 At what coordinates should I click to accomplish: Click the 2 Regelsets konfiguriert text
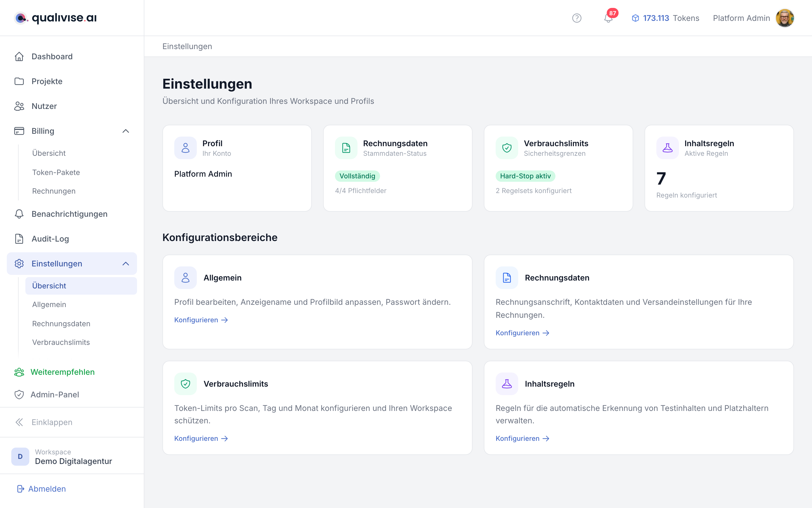533,191
